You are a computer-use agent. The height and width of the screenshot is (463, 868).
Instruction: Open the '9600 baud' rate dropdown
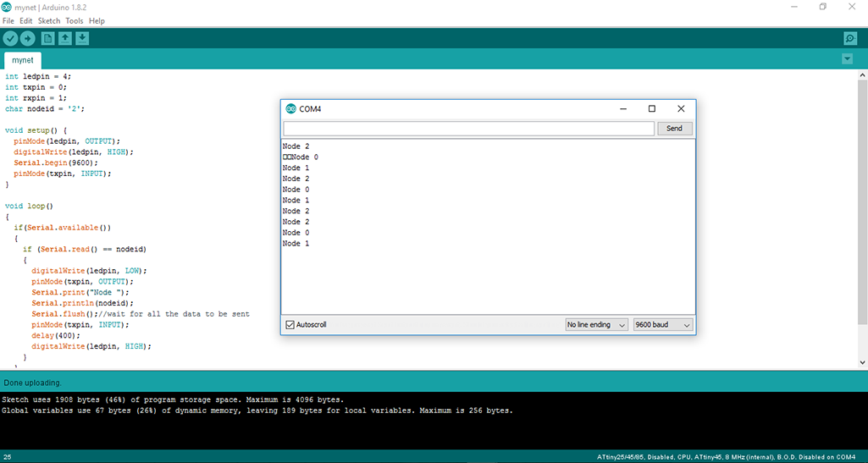[x=663, y=325]
